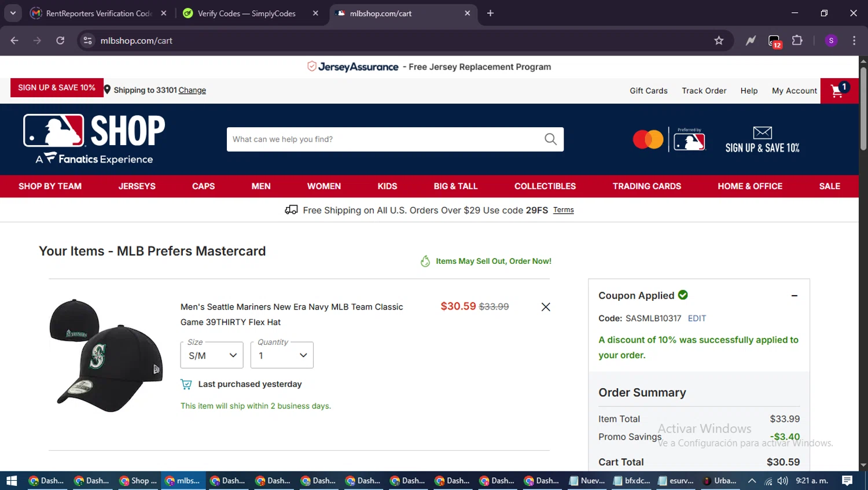Open the Kids category menu

tap(387, 186)
